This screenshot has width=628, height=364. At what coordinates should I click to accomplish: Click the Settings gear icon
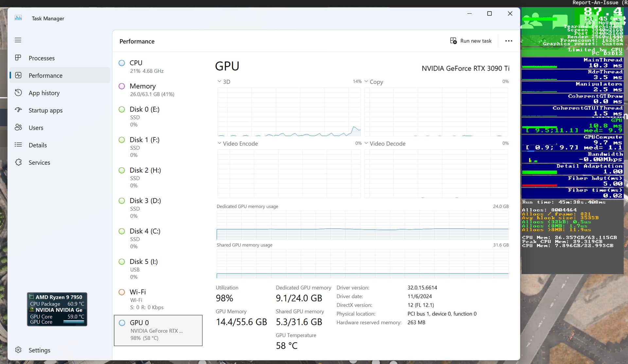point(18,350)
